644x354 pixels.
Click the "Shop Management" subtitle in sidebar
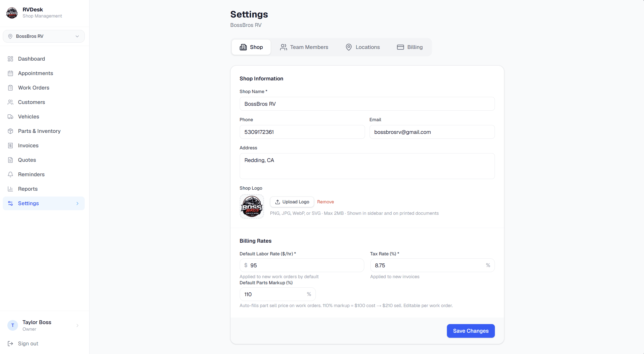click(42, 16)
